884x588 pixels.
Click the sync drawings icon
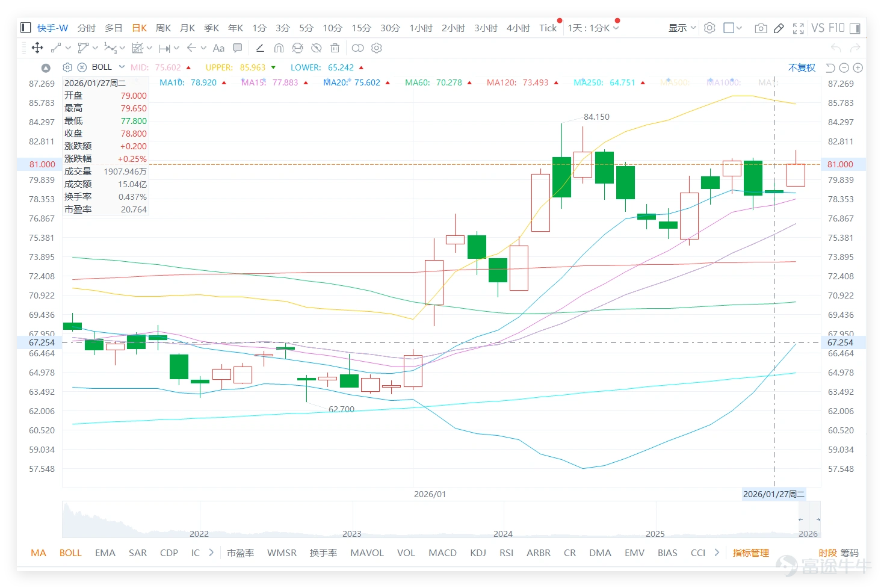[x=297, y=48]
